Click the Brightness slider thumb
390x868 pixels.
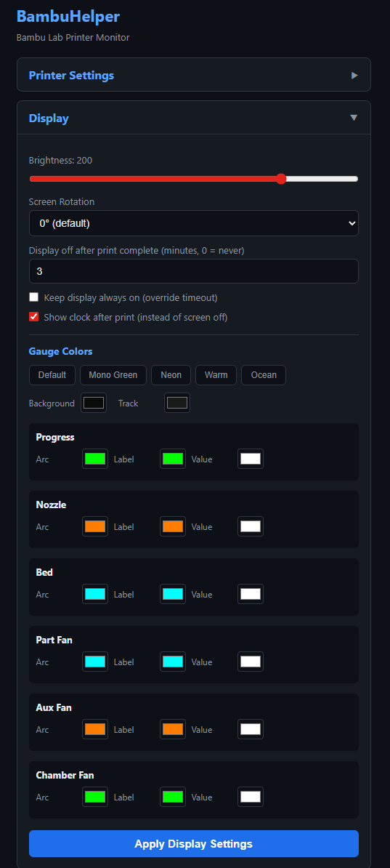[281, 179]
